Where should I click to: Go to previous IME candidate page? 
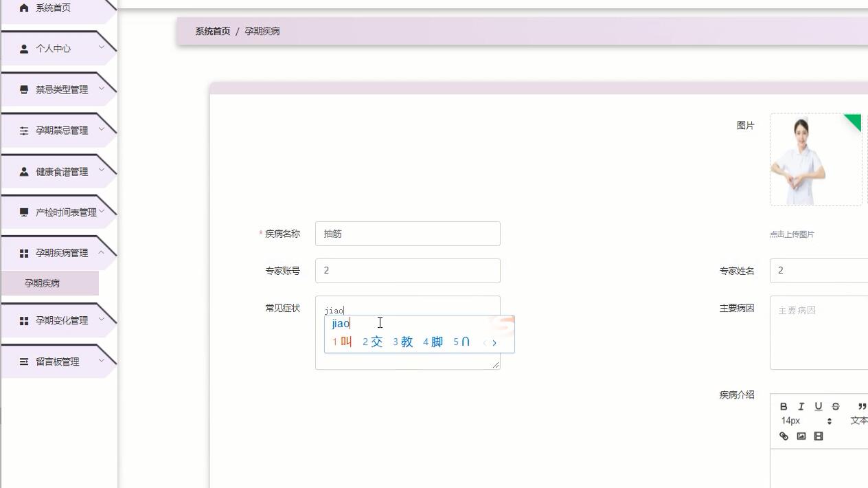tap(485, 342)
